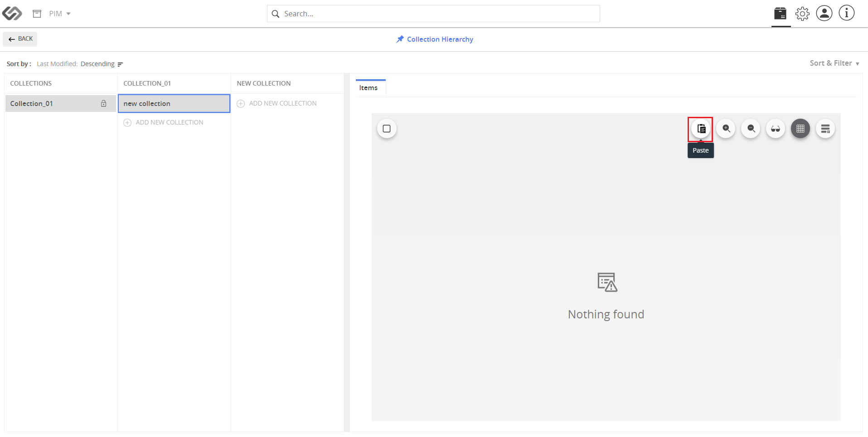Click the Search input field
868x437 pixels.
click(x=433, y=14)
